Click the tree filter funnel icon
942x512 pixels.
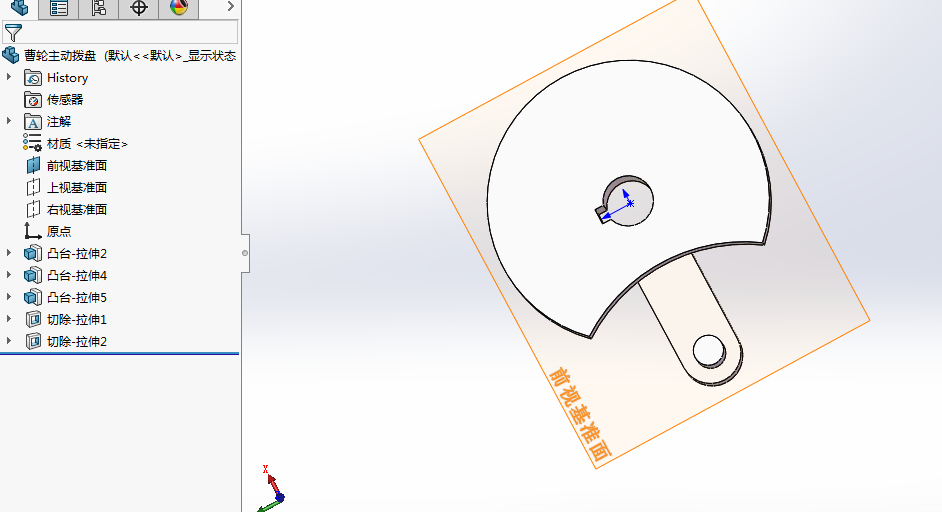pos(13,32)
